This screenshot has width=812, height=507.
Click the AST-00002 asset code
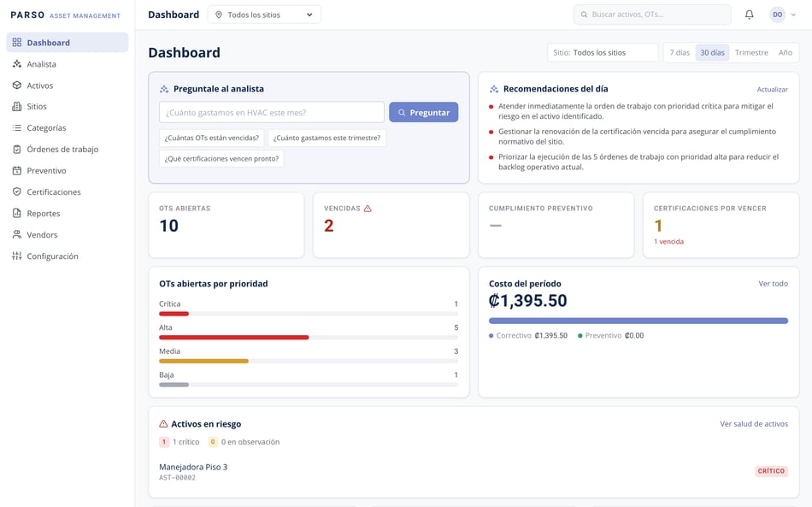pos(177,477)
